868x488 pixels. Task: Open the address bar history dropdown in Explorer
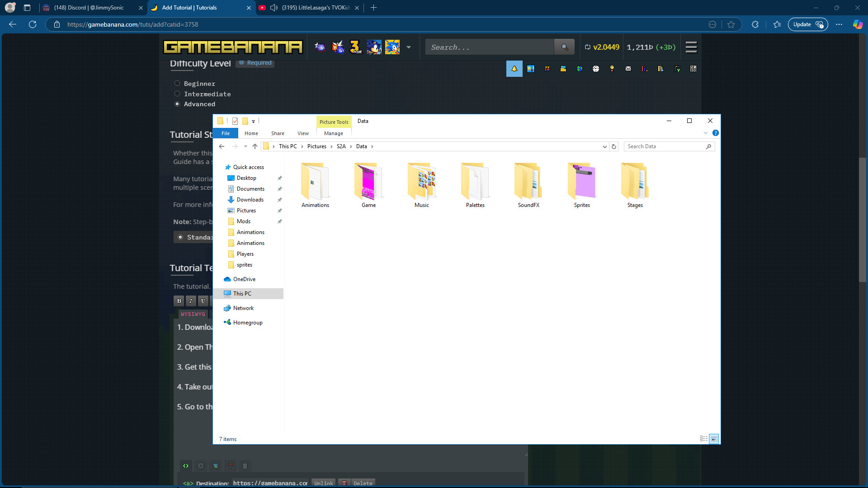604,146
